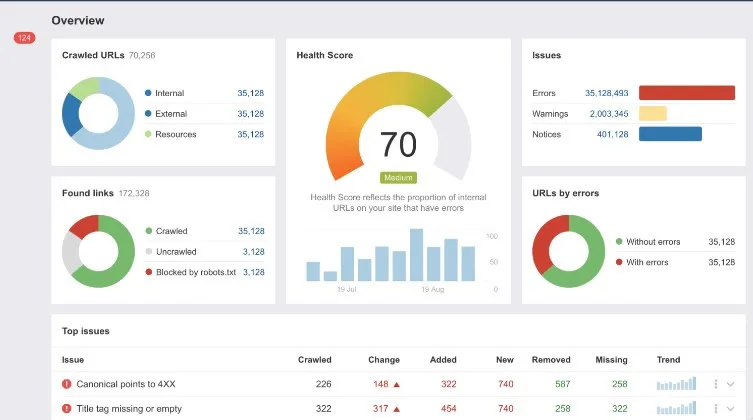Sort table by Added column header
Screen dimensions: 753x420
pyautogui.click(x=443, y=360)
